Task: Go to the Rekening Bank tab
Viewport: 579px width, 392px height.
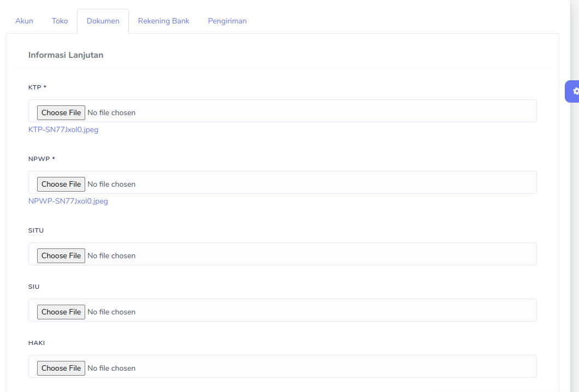Action: 163,21
